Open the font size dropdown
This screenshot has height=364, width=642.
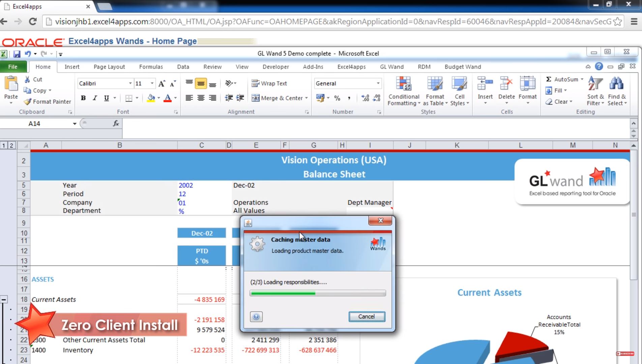tap(152, 84)
